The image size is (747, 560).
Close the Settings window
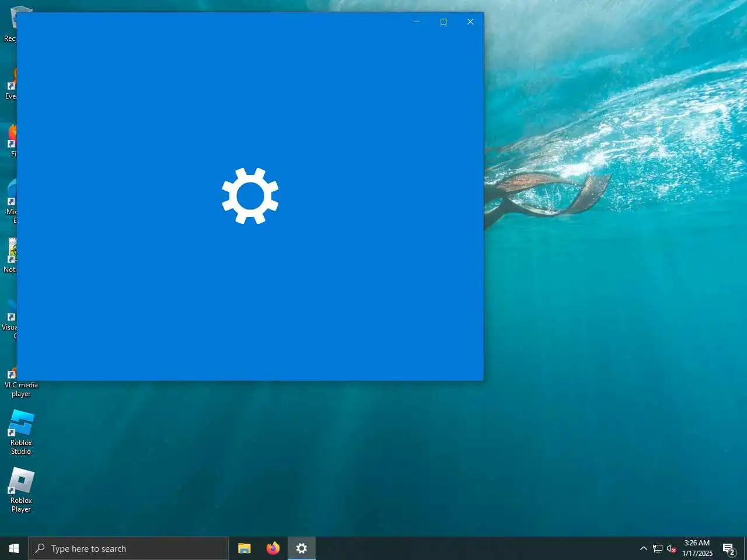pyautogui.click(x=470, y=22)
